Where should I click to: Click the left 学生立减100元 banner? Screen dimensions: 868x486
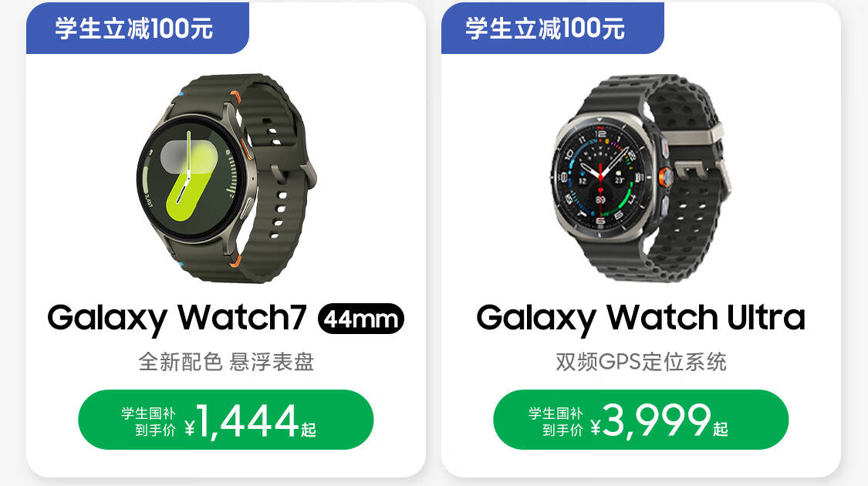[137, 29]
